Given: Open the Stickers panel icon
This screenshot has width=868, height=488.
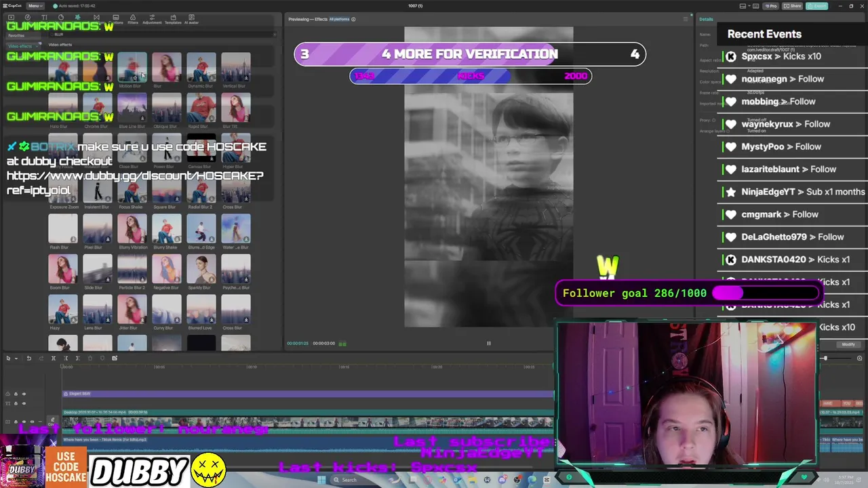Looking at the screenshot, I should click(x=61, y=18).
